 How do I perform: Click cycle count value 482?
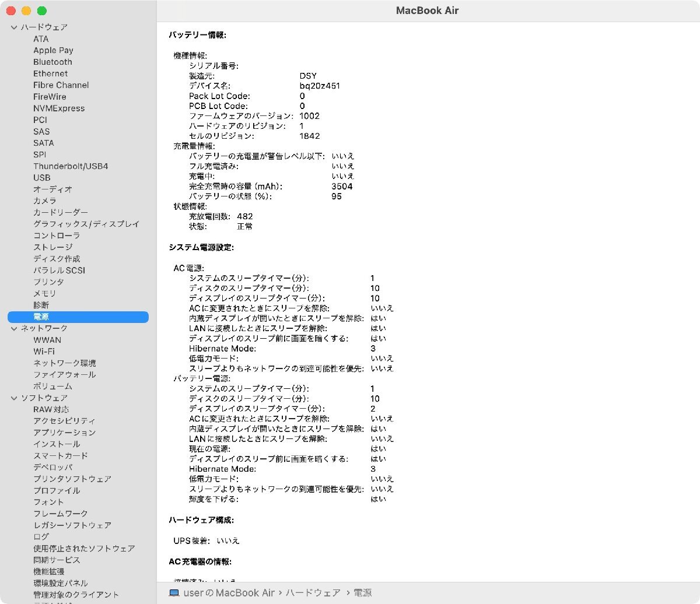pyautogui.click(x=245, y=216)
